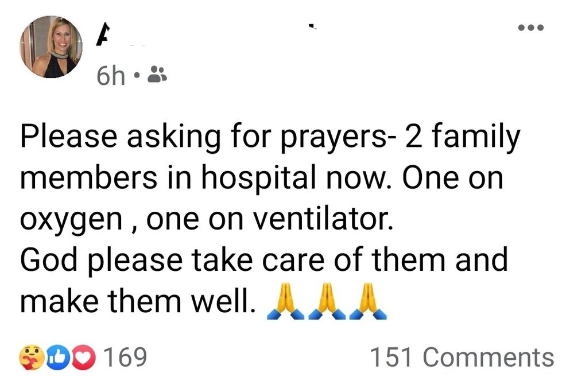The image size is (574, 392).
Task: Click the dot separator beside 6h
Action: click(x=135, y=75)
